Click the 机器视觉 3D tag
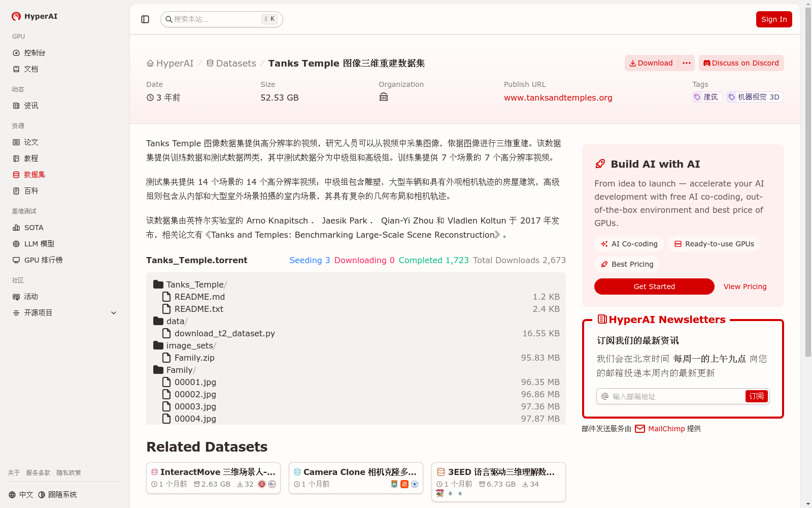Screen dimensions: 812x508 coord(755,97)
